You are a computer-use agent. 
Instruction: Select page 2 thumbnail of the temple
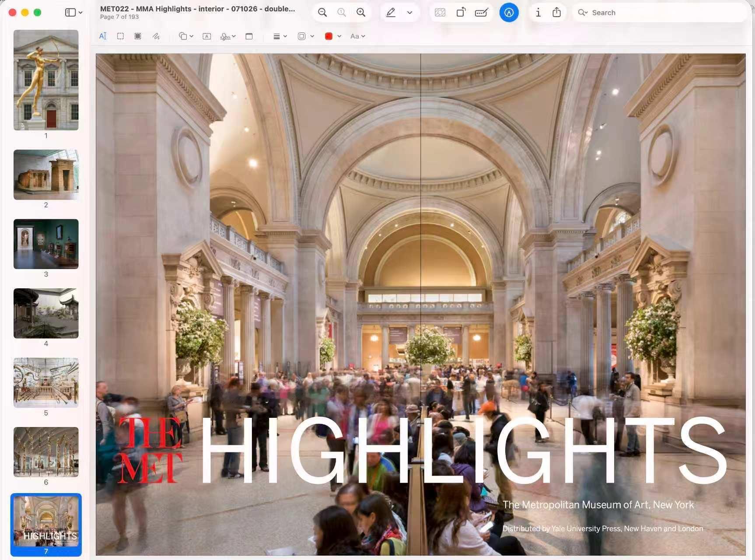click(x=46, y=175)
